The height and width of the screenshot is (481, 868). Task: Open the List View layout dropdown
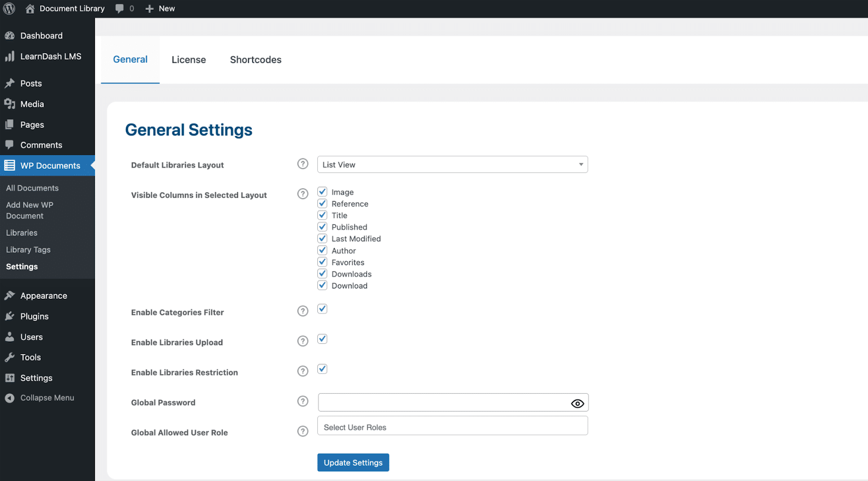pos(452,164)
